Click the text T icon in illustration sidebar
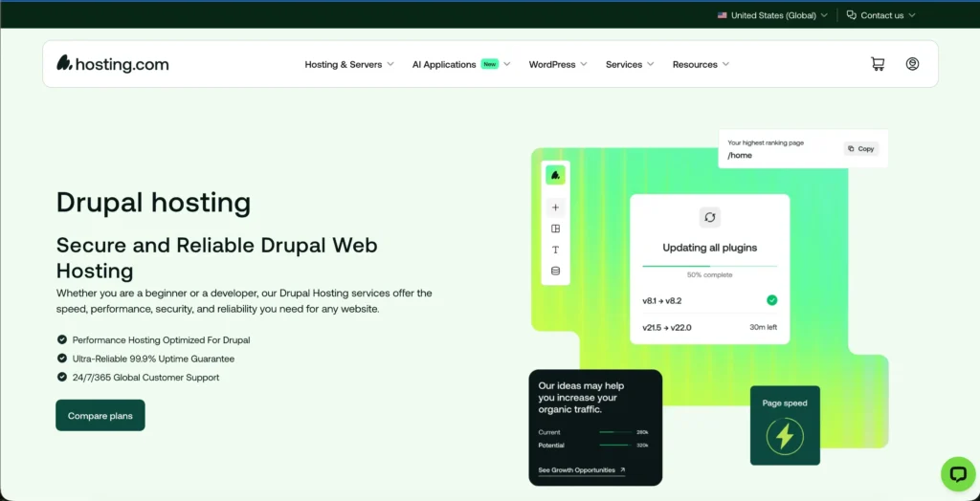 pos(556,250)
